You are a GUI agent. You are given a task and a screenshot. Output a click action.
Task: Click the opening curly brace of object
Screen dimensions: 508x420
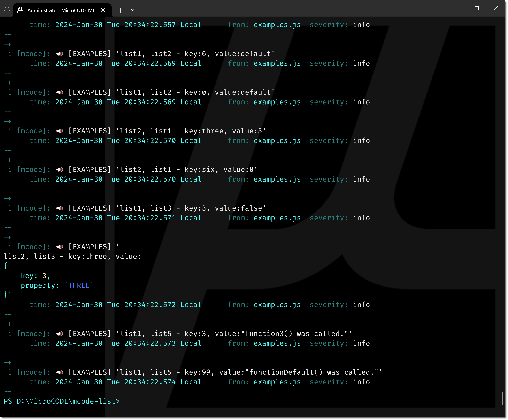[6, 266]
